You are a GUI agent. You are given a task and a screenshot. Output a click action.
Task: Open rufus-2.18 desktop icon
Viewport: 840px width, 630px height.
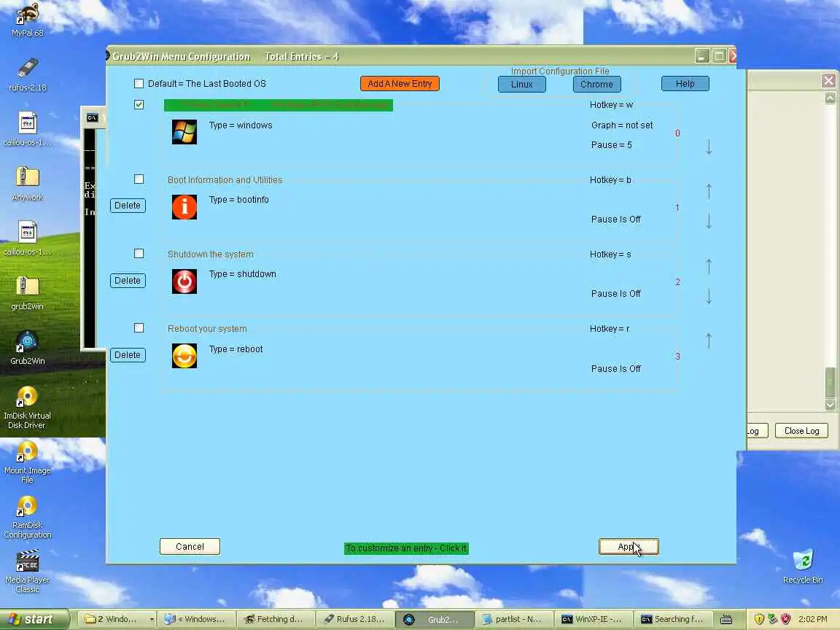point(27,74)
